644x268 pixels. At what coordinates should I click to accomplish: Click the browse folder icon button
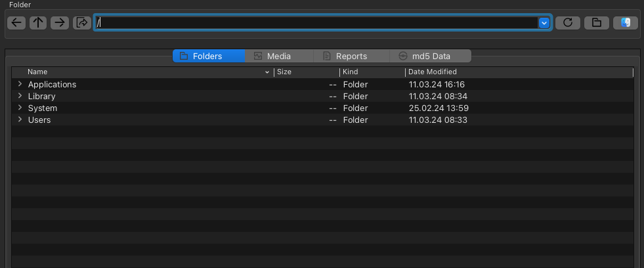point(596,22)
